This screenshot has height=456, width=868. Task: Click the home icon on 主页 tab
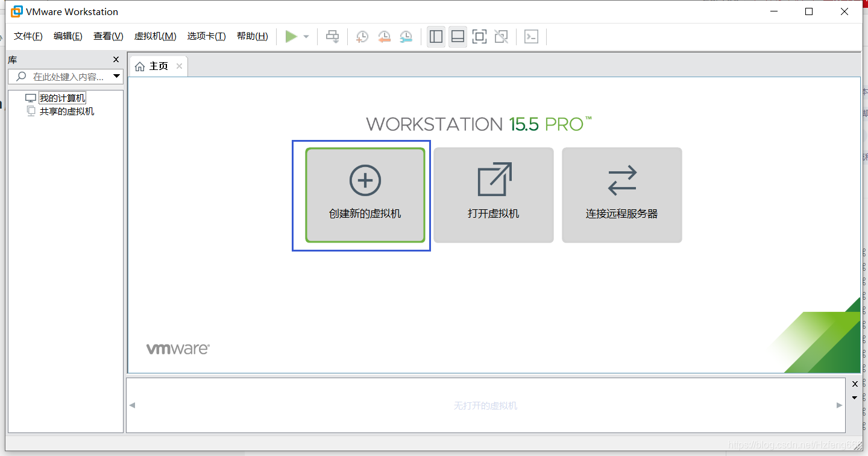(140, 66)
